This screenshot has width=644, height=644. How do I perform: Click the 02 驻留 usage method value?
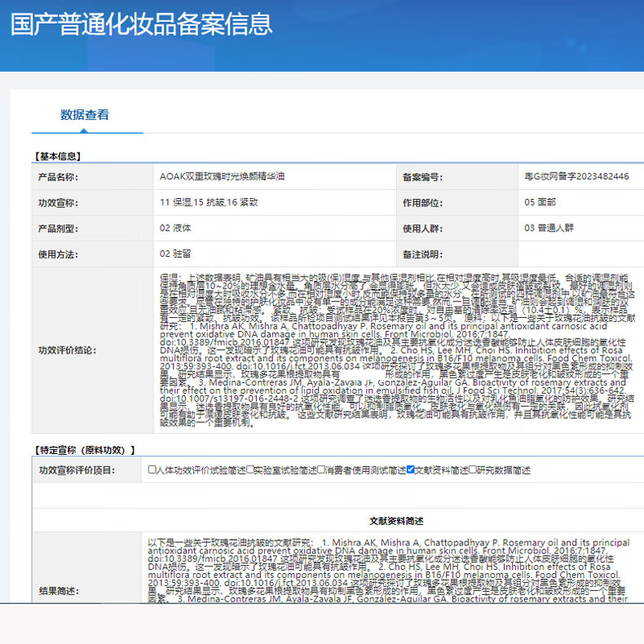(x=176, y=254)
